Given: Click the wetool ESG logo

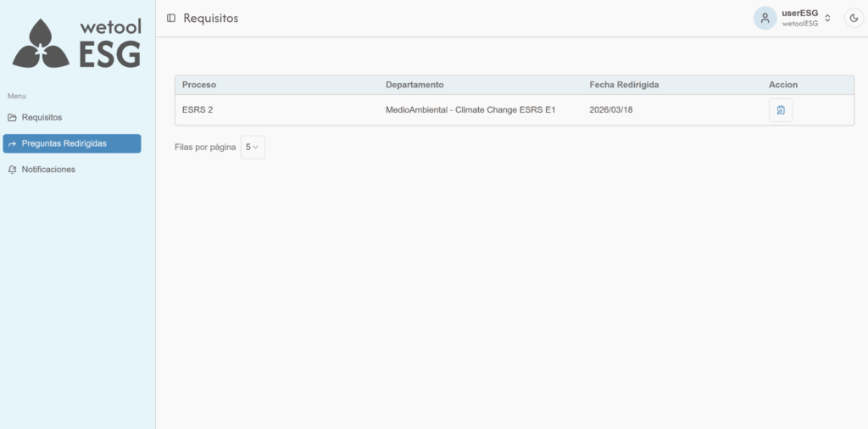Looking at the screenshot, I should (x=77, y=43).
